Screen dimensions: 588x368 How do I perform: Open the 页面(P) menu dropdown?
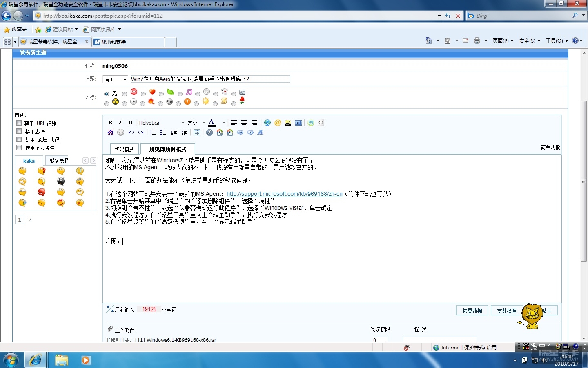point(503,41)
